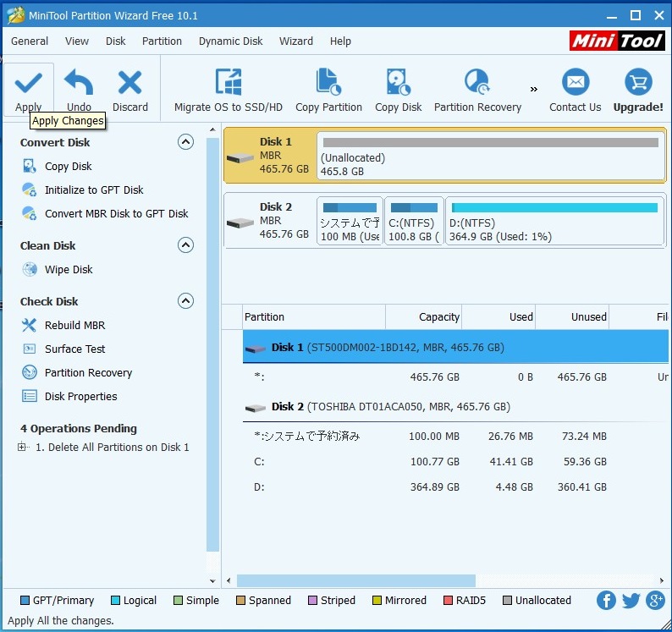Click sidebar scroll down arrow

coord(212,581)
